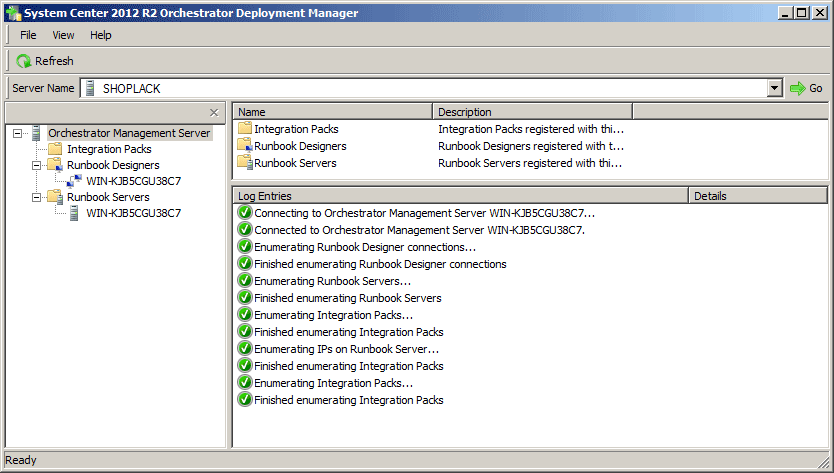Open the Server Name dropdown arrow
The width and height of the screenshot is (834, 473).
(x=775, y=88)
